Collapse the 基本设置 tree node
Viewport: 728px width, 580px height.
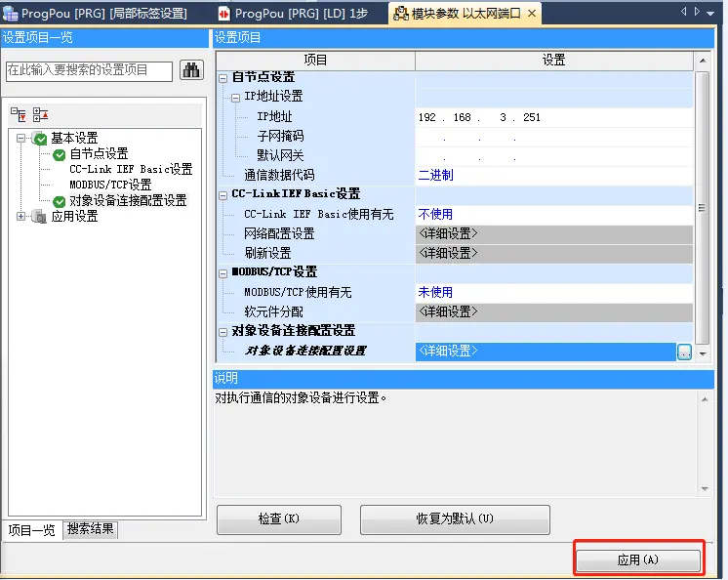pos(21,139)
